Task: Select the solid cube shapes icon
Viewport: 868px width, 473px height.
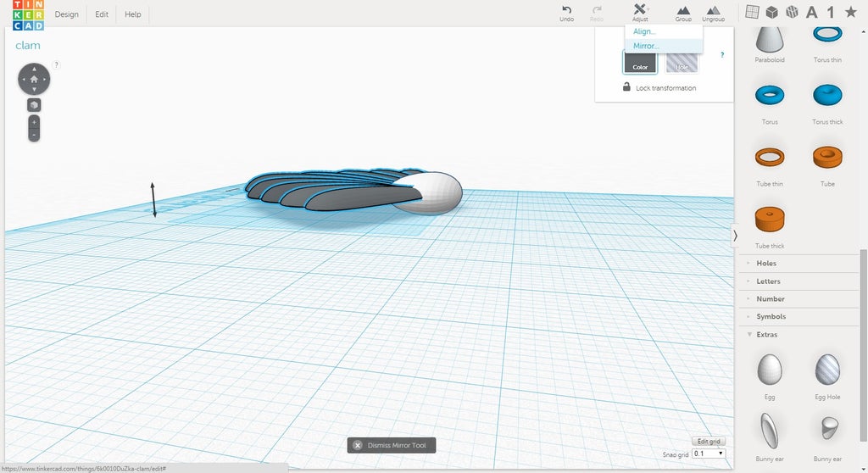Action: (x=771, y=12)
